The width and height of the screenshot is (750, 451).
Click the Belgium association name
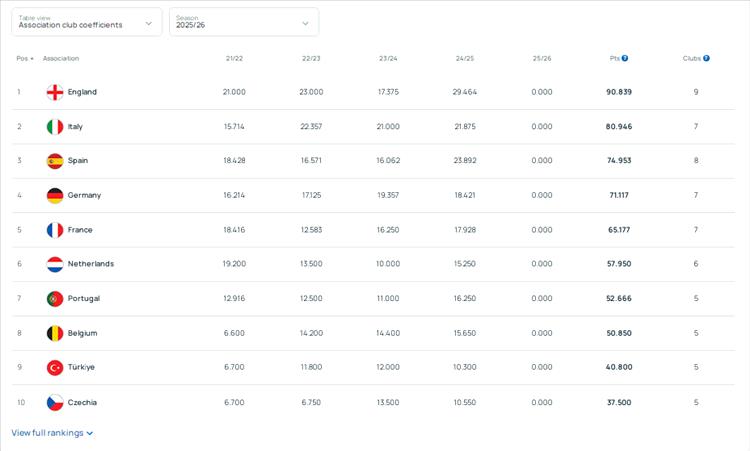tap(82, 333)
